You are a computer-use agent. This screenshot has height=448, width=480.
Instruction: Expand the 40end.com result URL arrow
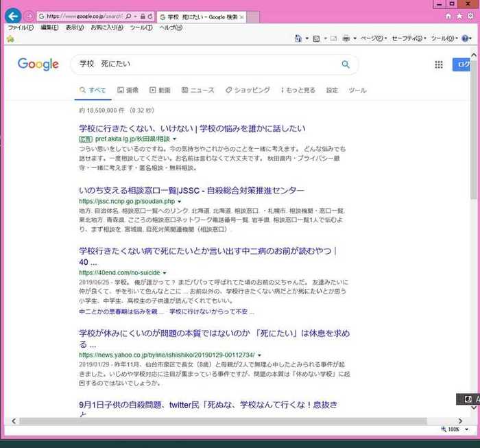[165, 273]
